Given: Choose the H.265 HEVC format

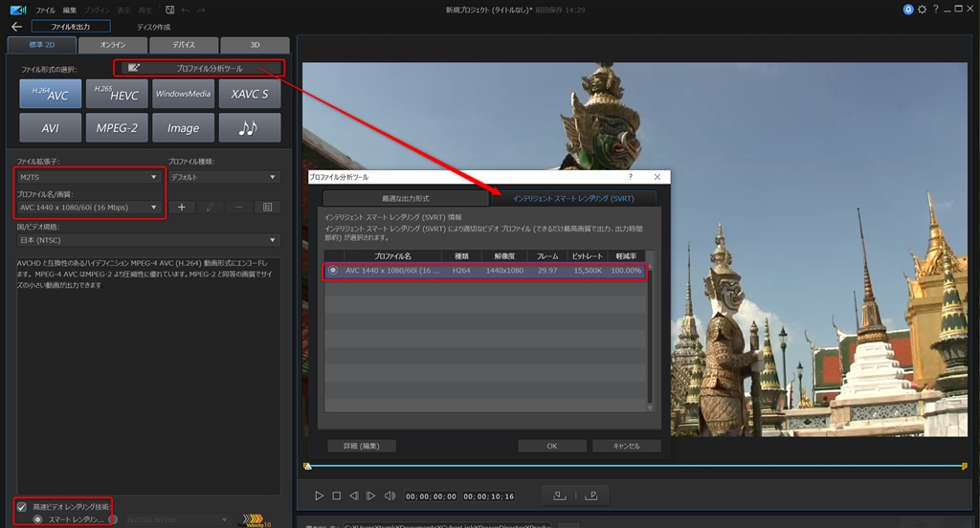Looking at the screenshot, I should 116,94.
